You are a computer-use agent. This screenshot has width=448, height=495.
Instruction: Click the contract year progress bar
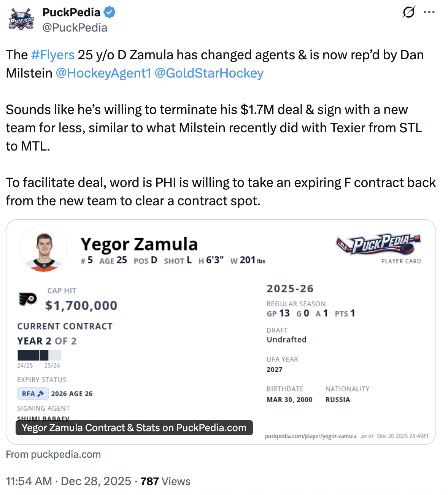pos(39,355)
